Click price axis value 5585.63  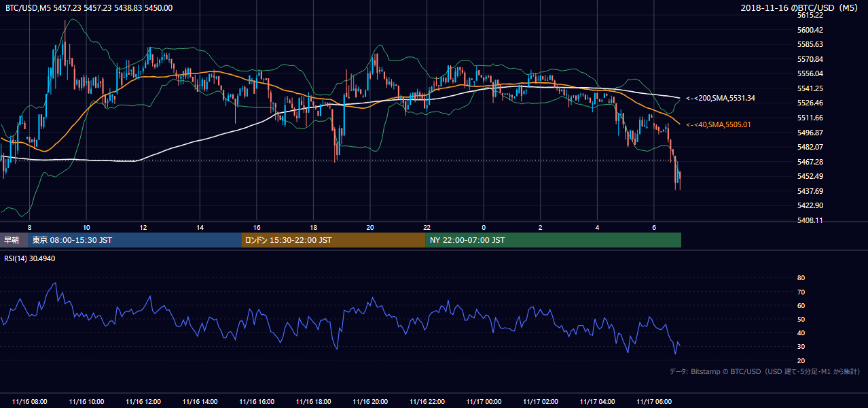(810, 44)
